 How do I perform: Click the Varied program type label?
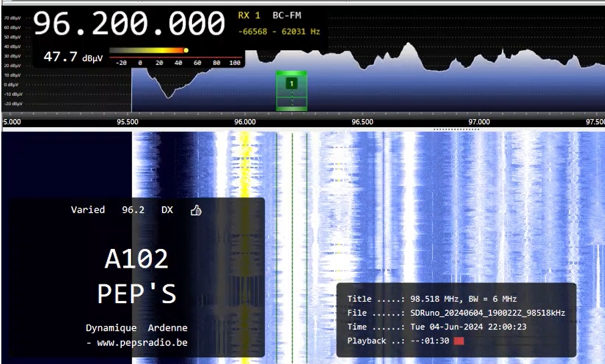pyautogui.click(x=88, y=210)
